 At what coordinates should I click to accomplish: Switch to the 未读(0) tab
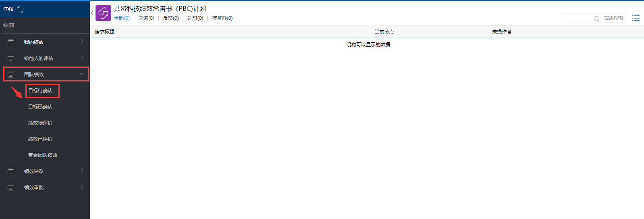pyautogui.click(x=146, y=18)
